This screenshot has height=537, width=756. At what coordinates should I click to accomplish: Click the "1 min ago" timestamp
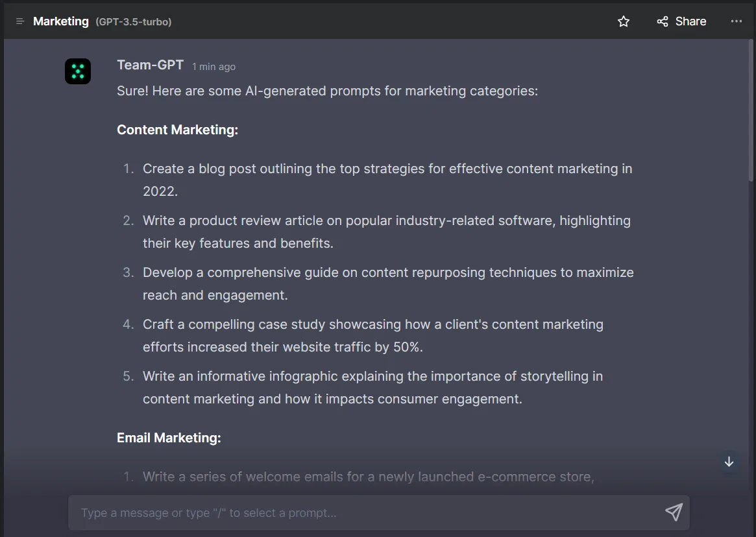(213, 66)
